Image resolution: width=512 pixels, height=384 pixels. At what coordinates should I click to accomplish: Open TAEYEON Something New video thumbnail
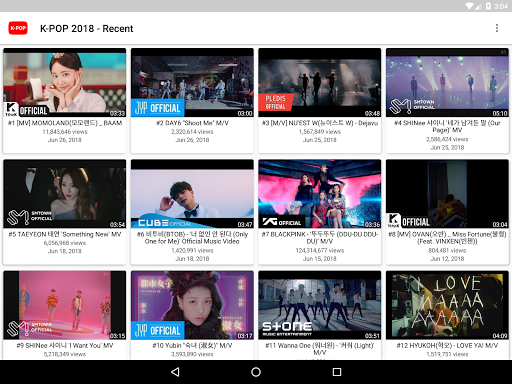[x=65, y=194]
